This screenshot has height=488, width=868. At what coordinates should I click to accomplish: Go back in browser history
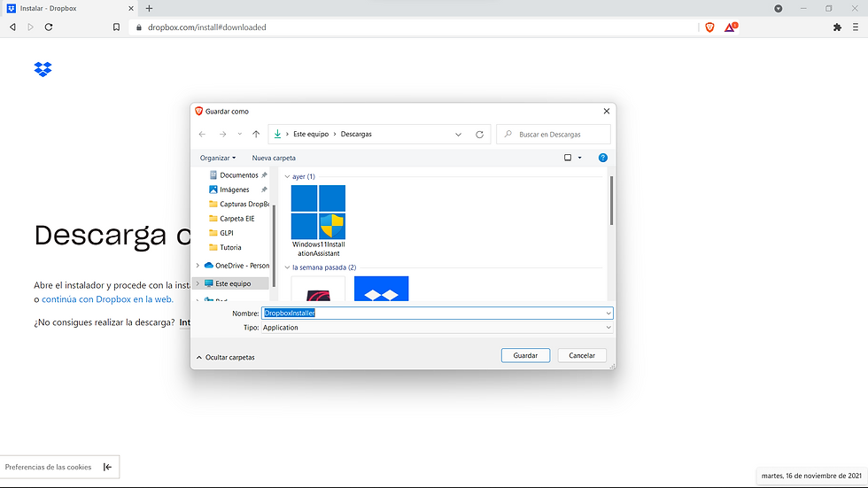12,27
